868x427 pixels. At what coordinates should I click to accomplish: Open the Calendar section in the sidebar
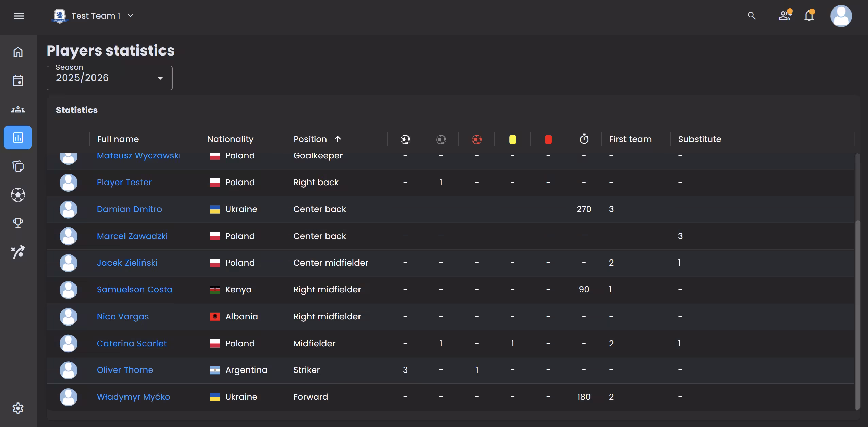click(x=17, y=81)
